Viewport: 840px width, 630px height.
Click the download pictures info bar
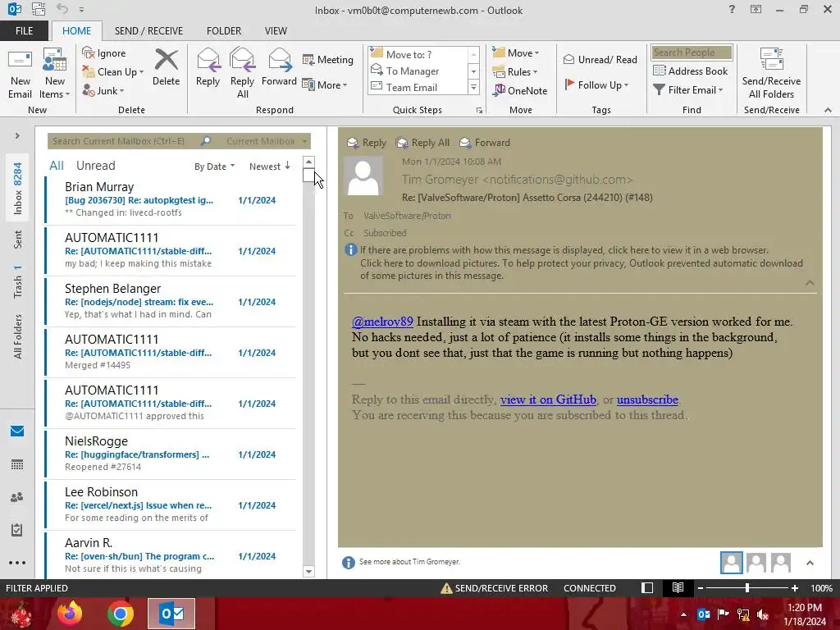point(582,269)
